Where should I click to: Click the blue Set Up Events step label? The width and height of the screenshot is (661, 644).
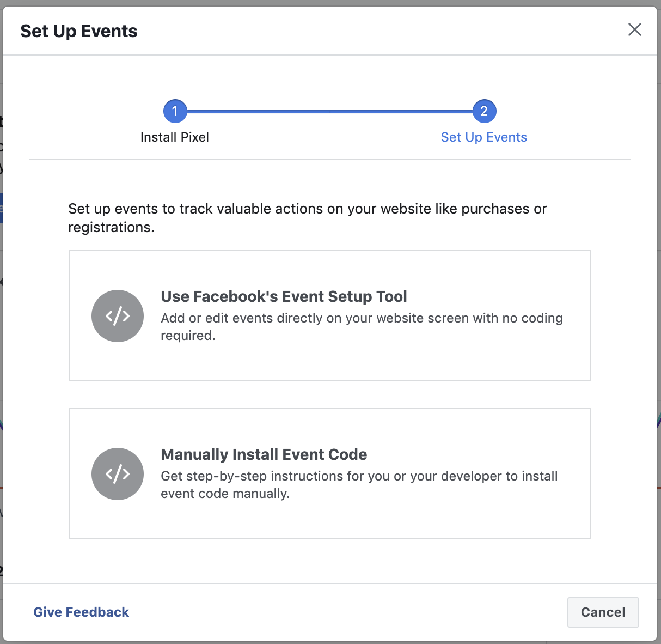tap(484, 137)
